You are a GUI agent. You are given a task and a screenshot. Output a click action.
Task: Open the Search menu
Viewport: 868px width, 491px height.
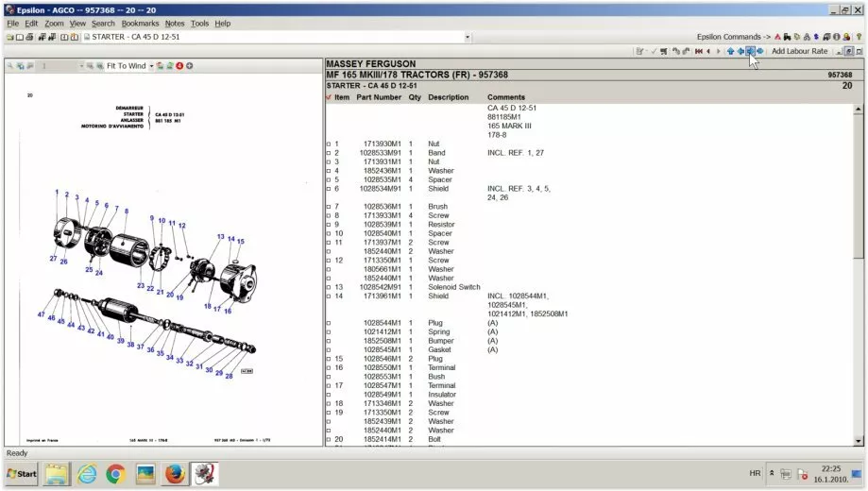[x=103, y=24]
